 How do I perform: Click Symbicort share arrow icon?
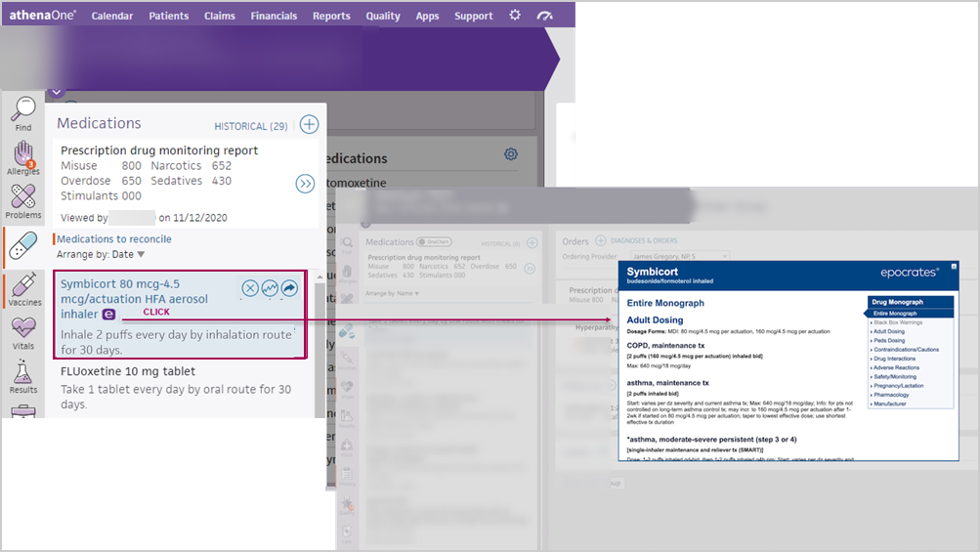(x=289, y=288)
